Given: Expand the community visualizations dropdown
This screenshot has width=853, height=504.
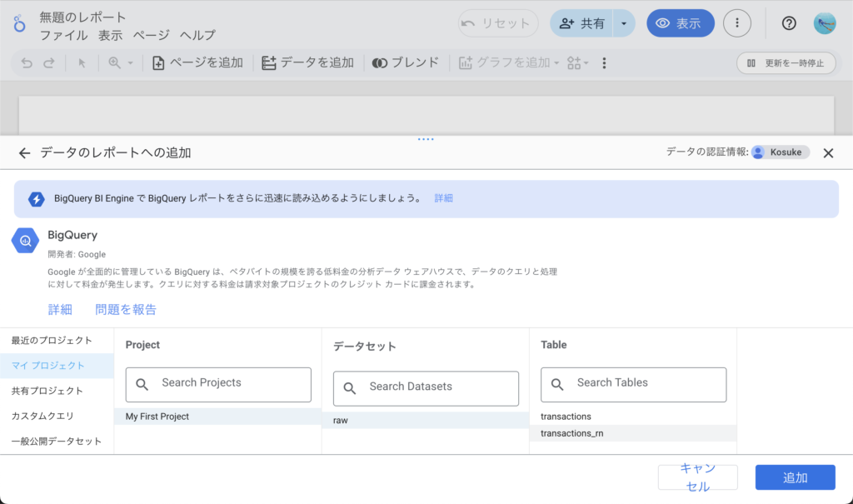Looking at the screenshot, I should (577, 63).
